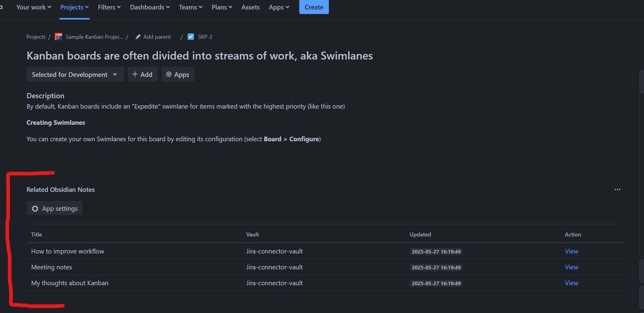Open the App settings button
This screenshot has height=313, width=644.
point(55,208)
